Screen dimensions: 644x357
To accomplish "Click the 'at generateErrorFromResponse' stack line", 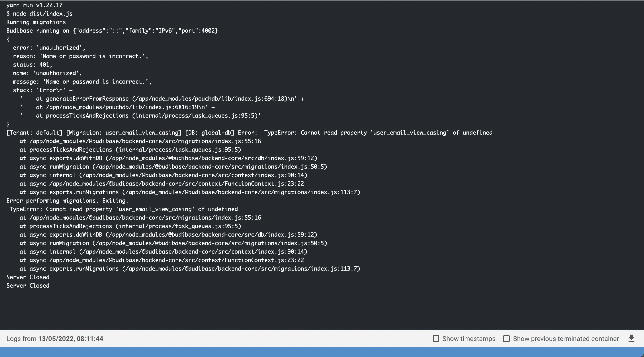I will click(162, 98).
